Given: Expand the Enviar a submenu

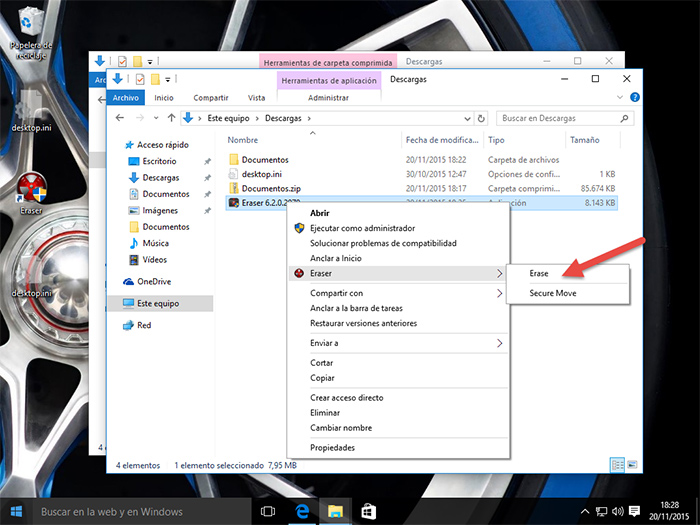Looking at the screenshot, I should coord(499,343).
